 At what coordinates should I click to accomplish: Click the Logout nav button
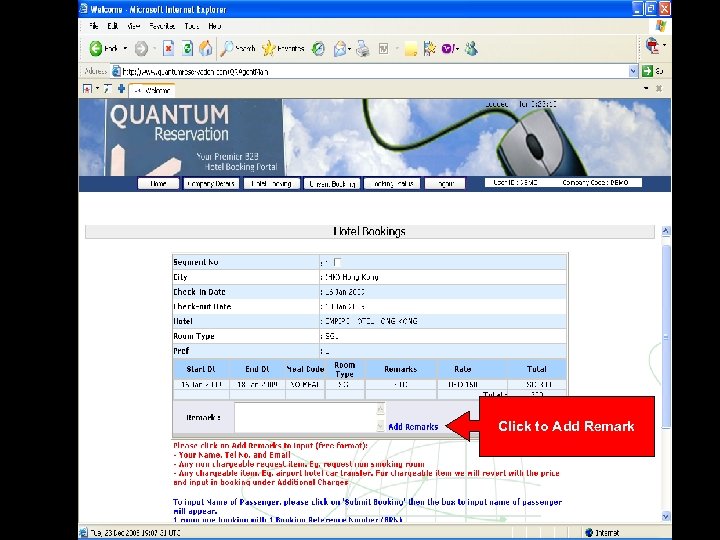445,184
